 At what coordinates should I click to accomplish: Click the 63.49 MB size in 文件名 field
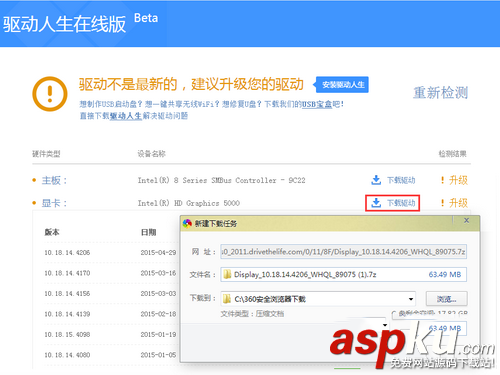[445, 274]
